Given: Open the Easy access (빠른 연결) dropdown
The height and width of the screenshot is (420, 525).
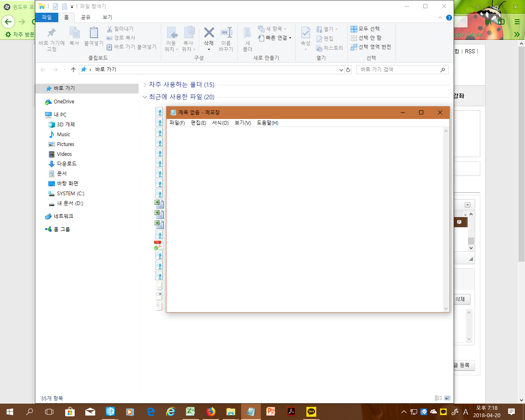Looking at the screenshot, I should point(290,38).
